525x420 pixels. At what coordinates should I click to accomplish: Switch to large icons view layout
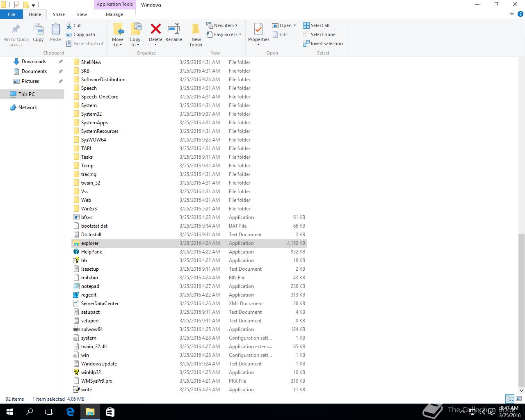pyautogui.click(x=519, y=399)
